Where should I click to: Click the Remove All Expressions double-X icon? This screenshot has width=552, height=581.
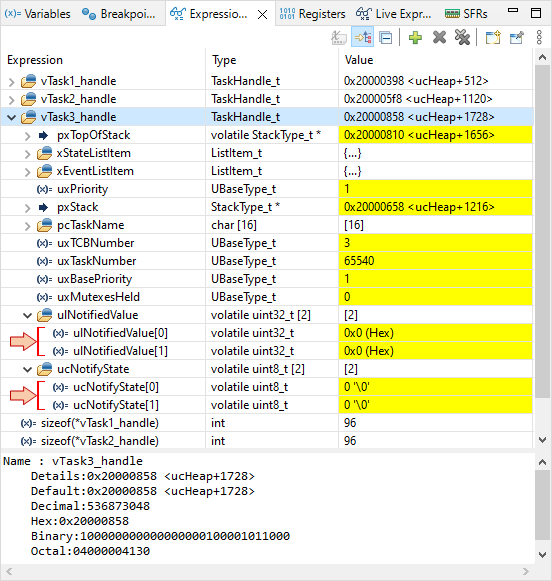pos(462,37)
